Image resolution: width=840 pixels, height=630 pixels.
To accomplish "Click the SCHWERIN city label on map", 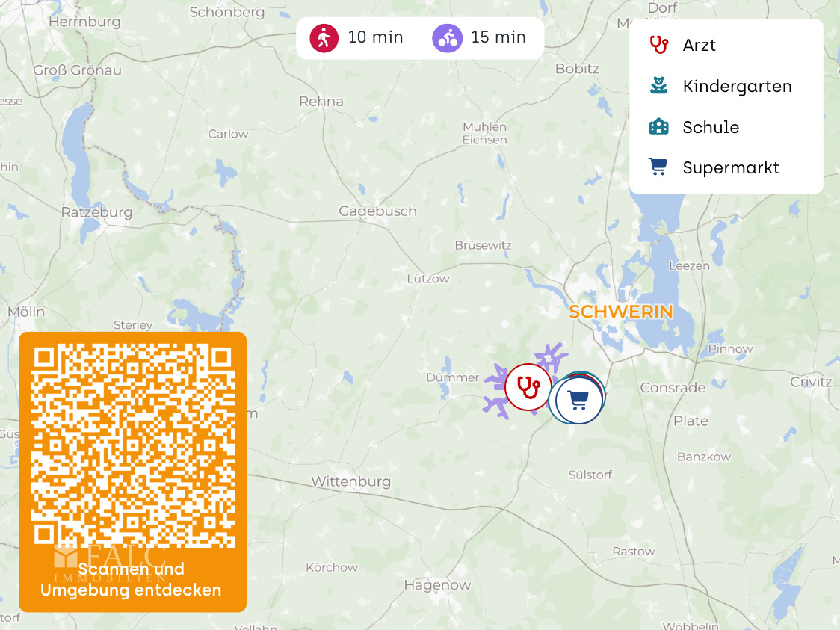I will tap(621, 312).
